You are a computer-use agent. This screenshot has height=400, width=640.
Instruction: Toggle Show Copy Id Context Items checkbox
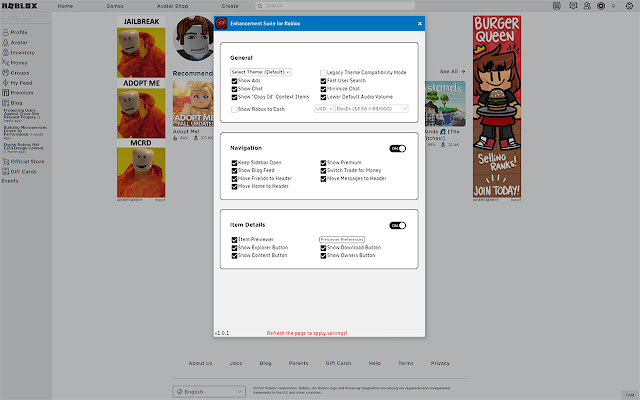click(x=234, y=97)
